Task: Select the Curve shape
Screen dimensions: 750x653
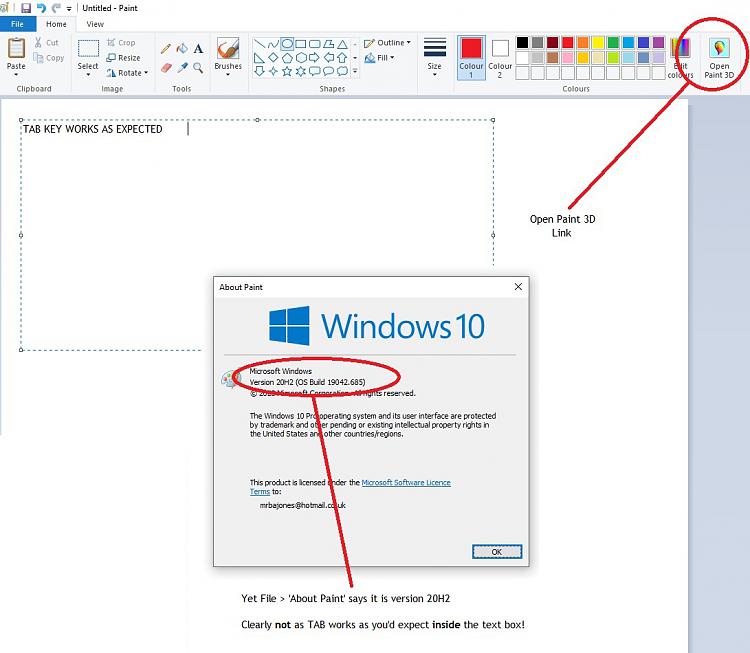Action: click(x=273, y=44)
